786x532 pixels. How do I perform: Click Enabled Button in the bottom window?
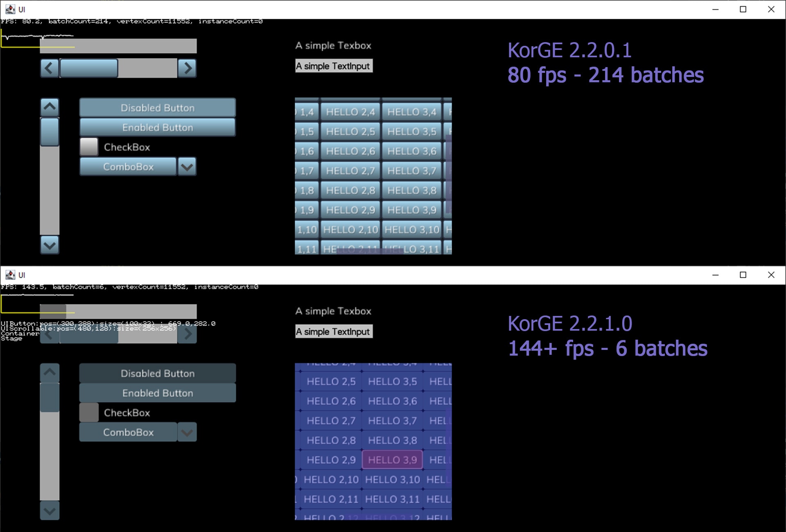pos(158,393)
